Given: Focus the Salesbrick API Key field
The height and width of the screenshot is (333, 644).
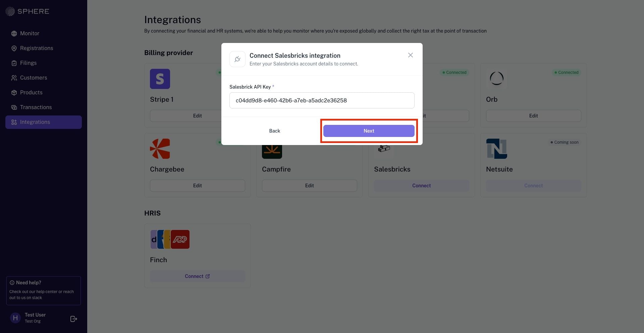Looking at the screenshot, I should (x=322, y=100).
